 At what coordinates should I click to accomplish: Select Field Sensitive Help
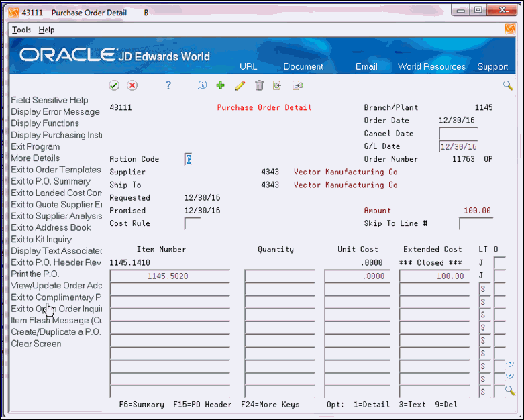50,100
